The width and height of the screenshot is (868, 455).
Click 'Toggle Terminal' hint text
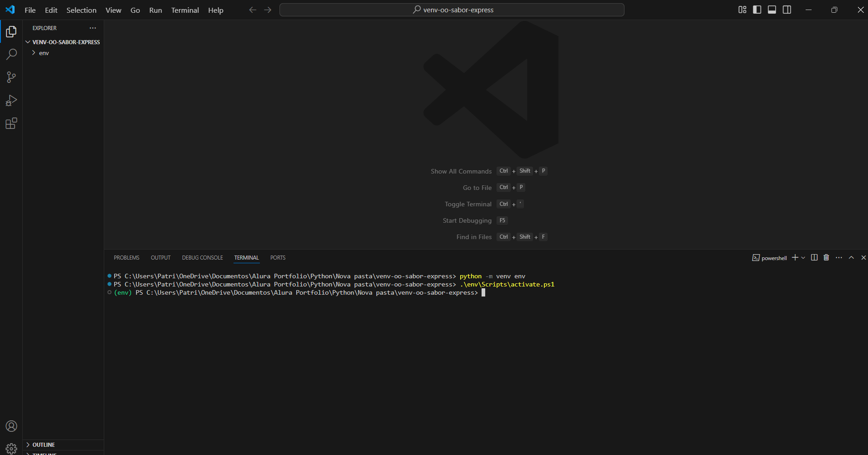[468, 204]
